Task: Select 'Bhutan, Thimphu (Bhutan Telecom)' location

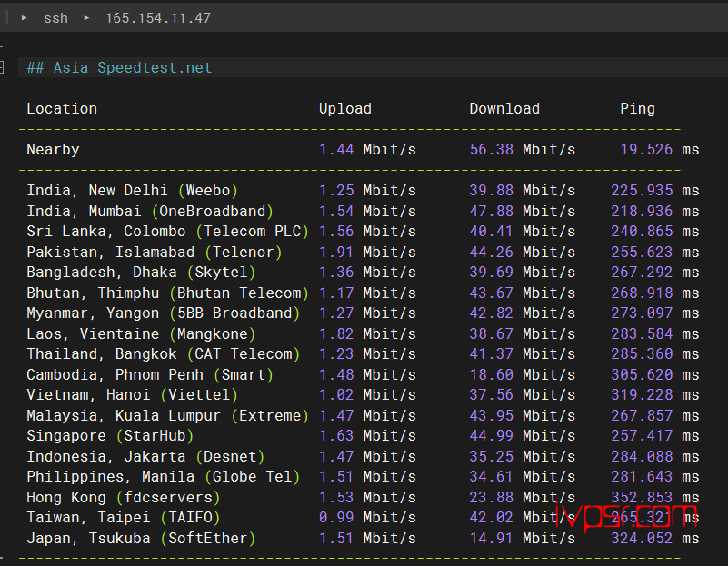Action: coord(167,293)
